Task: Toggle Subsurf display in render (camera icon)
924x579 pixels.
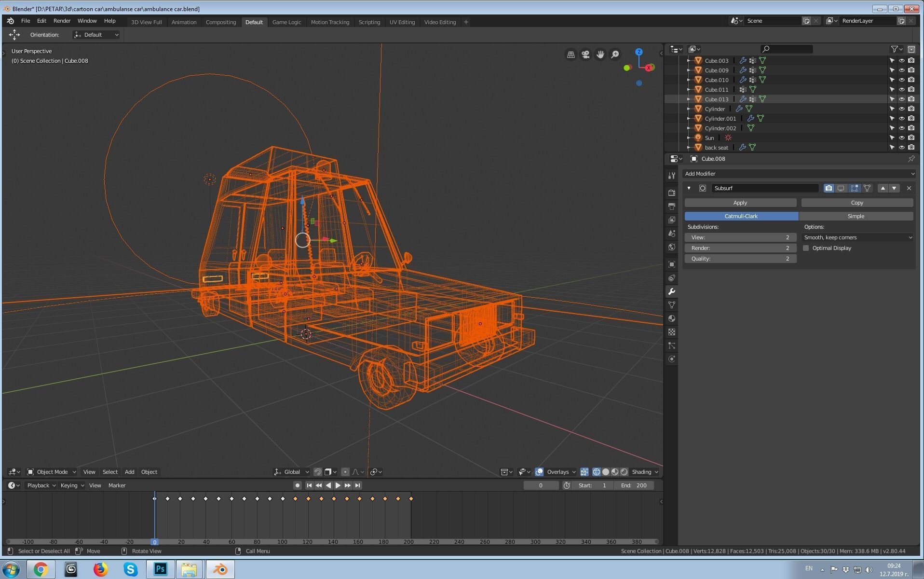Action: [829, 188]
